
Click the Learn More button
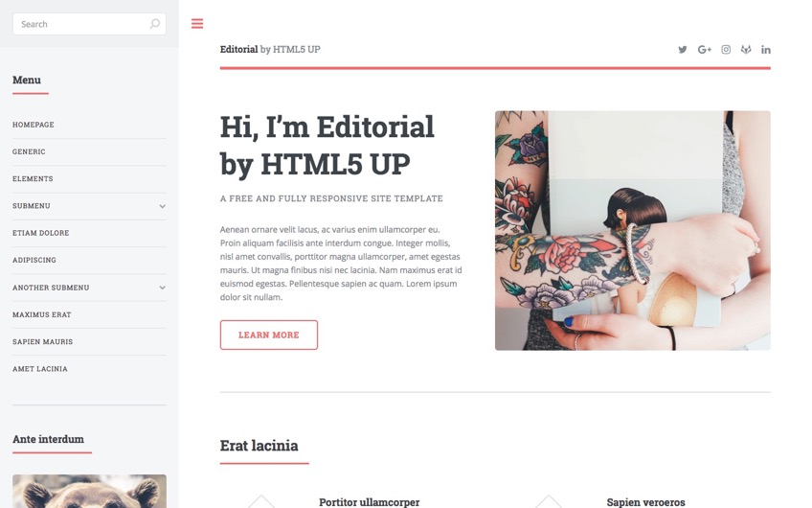click(x=269, y=335)
